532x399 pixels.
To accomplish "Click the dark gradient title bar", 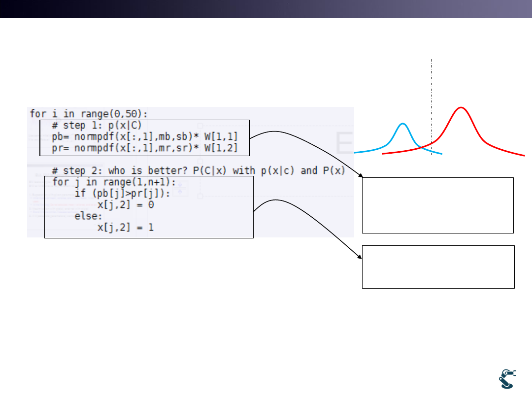I will point(266,9).
